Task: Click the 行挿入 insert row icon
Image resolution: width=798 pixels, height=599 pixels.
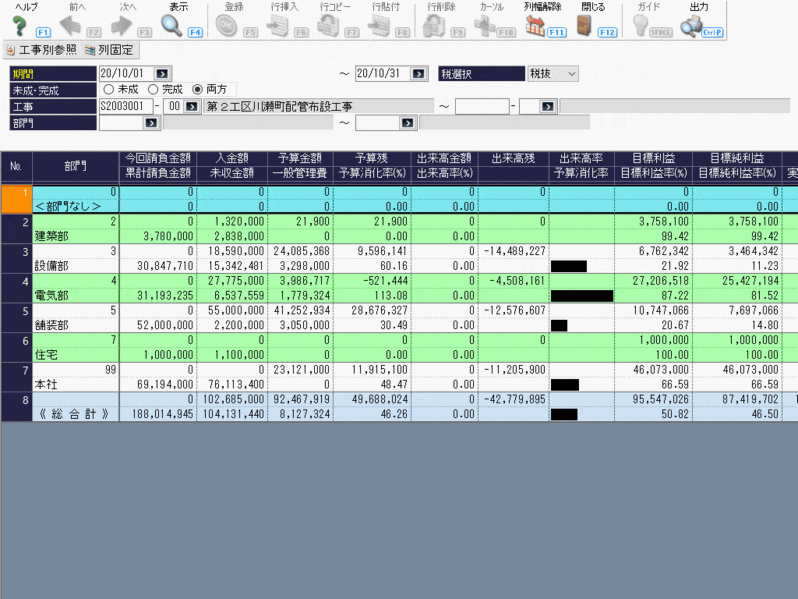Action: coord(277,26)
